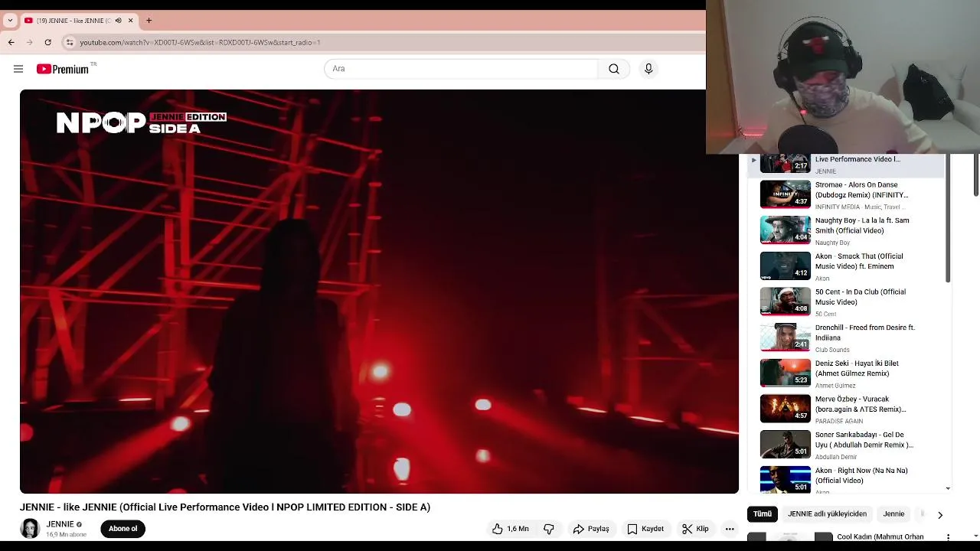
Task: Open more actions three-dot menu under video
Action: (x=730, y=529)
